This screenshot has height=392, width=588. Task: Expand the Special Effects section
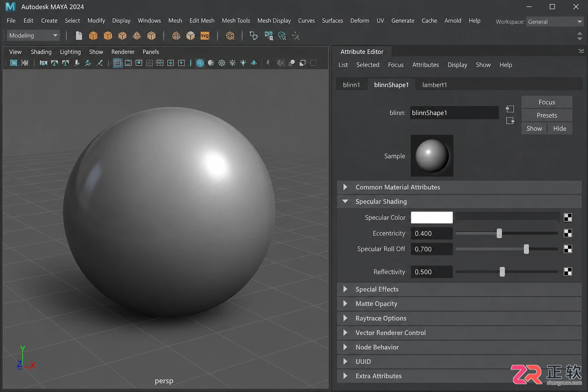tap(459, 289)
